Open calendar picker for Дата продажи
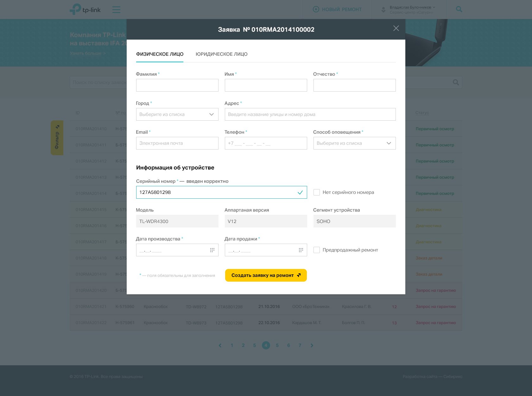Screen dimensions: 532x396 pos(301,250)
